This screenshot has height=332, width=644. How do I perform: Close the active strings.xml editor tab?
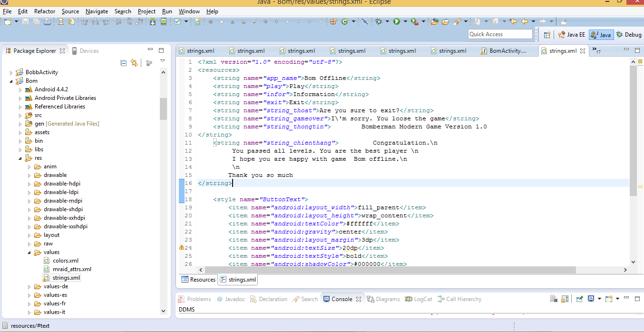click(x=582, y=51)
